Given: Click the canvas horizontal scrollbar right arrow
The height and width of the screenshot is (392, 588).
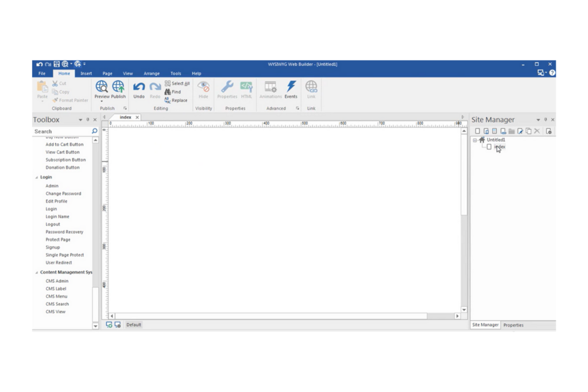Looking at the screenshot, I should (x=457, y=316).
